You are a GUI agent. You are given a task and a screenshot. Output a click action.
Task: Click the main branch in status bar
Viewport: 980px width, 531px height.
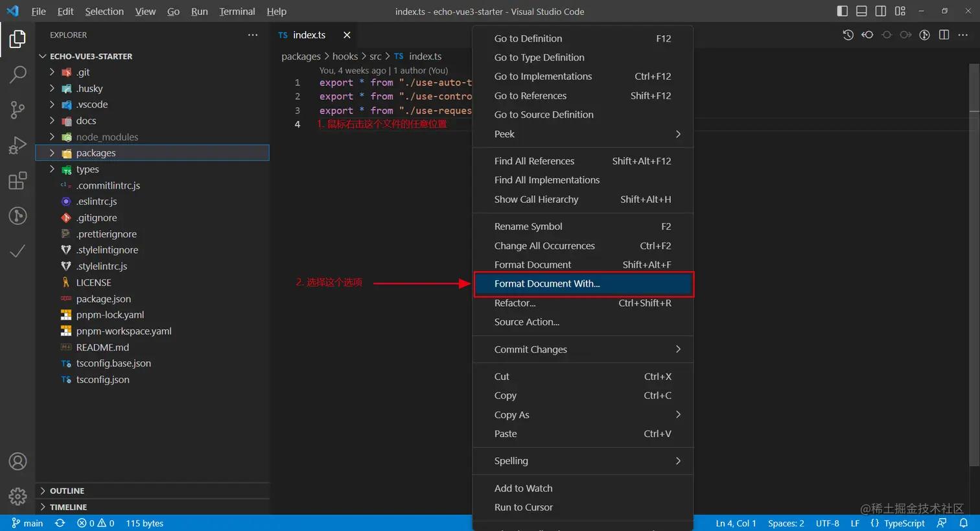(27, 523)
